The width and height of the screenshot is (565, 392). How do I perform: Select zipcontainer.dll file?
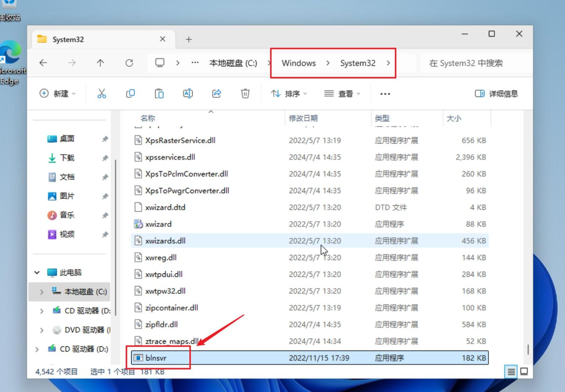tap(310, 308)
